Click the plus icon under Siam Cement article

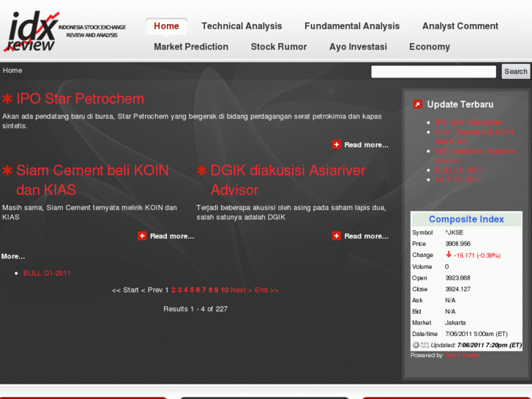142,236
